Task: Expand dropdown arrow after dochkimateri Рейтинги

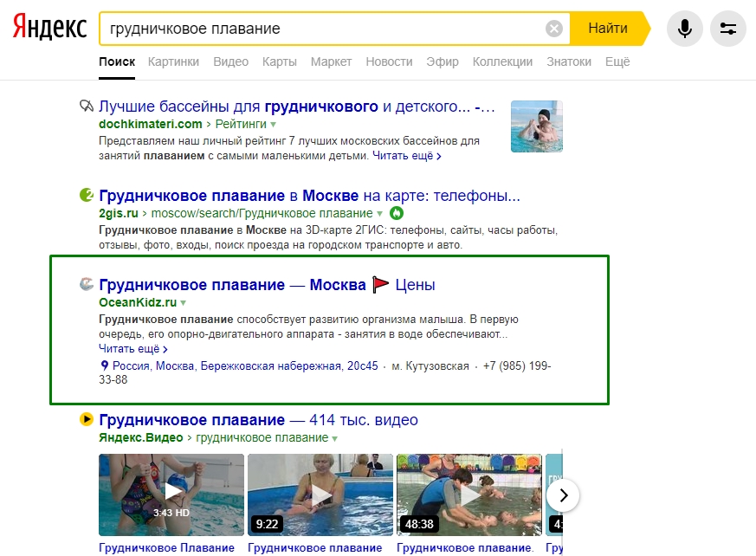Action: click(274, 125)
